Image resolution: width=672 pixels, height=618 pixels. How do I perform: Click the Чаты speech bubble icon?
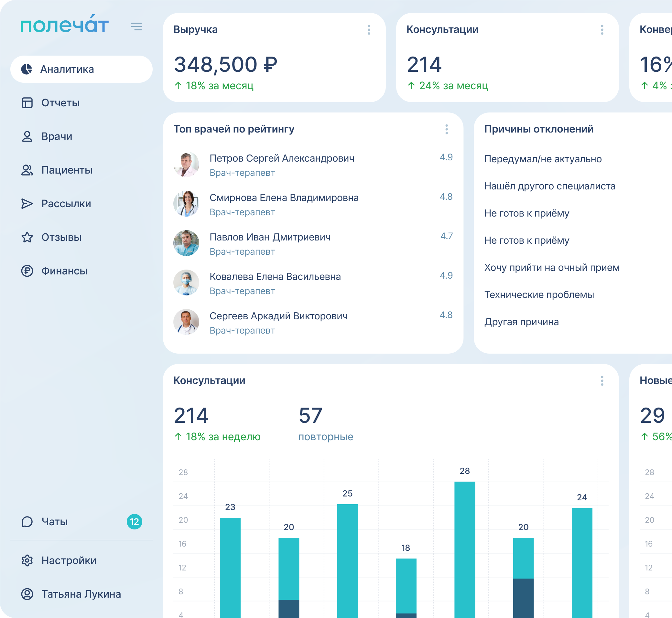(x=27, y=522)
